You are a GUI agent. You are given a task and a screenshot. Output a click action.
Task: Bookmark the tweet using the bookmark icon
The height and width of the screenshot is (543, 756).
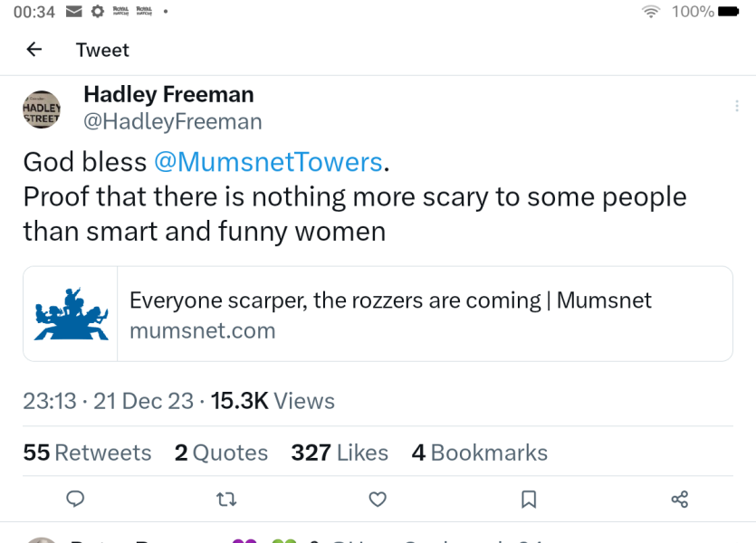[528, 499]
